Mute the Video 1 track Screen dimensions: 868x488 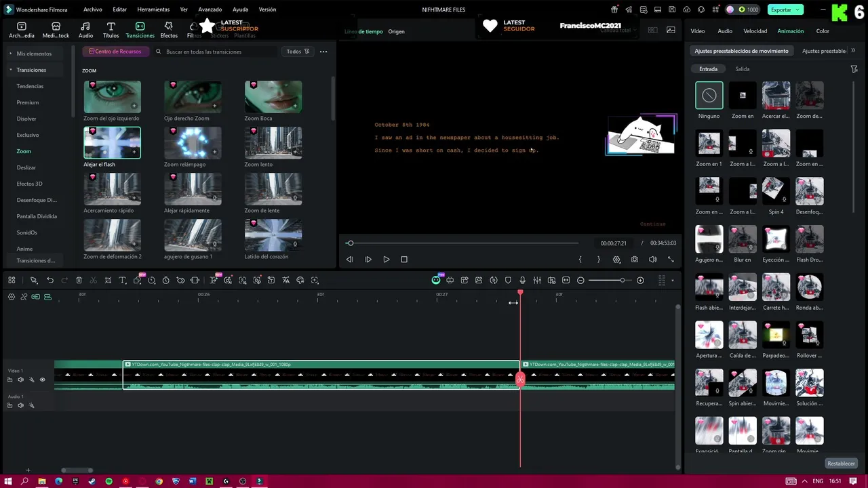click(20, 380)
